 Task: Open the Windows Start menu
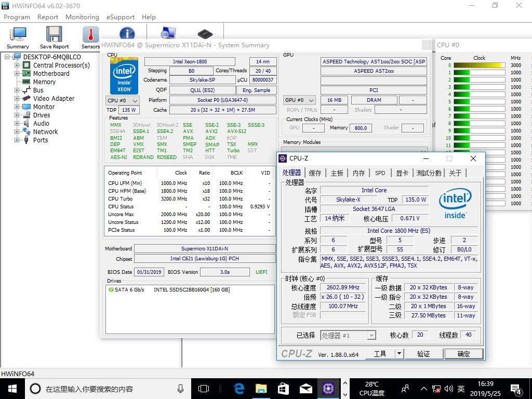12,389
